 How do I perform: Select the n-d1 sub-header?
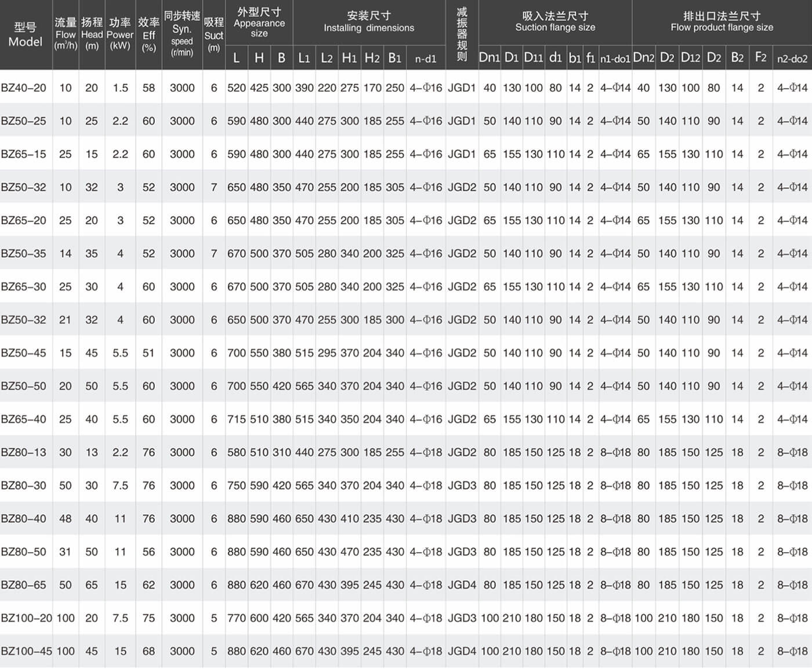click(426, 59)
